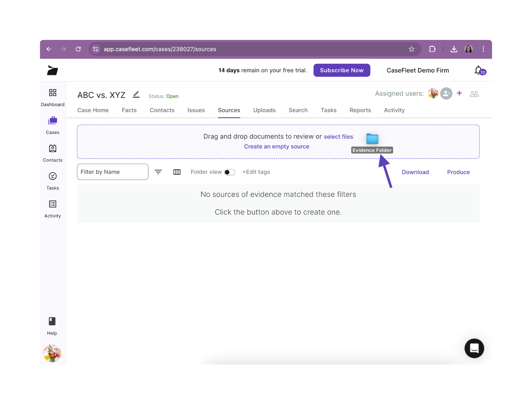Click the +Edit tags button

pos(256,172)
